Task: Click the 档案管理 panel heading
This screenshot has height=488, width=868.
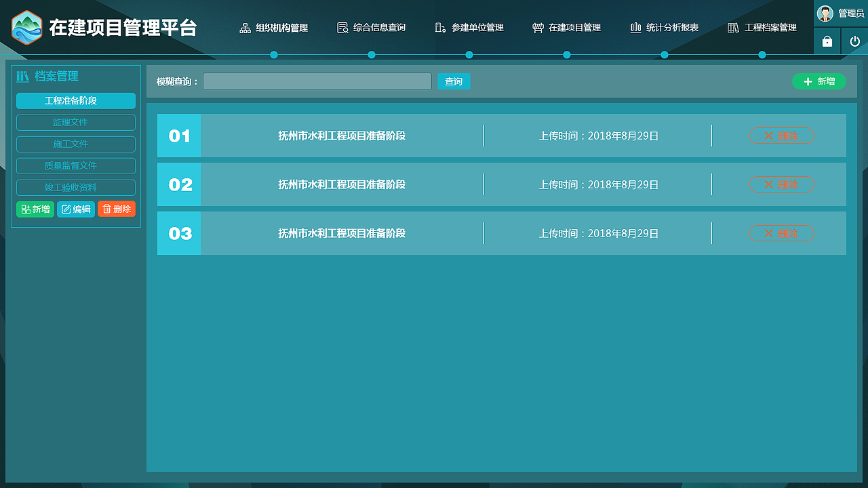Action: 56,77
